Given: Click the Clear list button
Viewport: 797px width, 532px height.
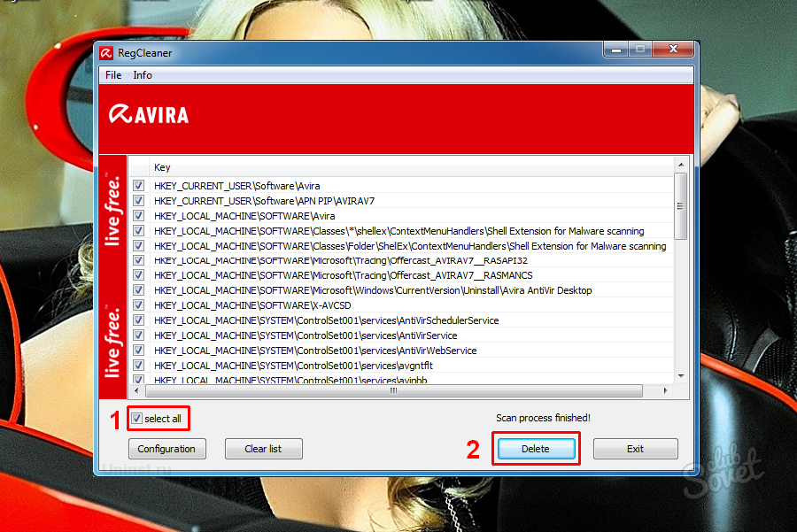Looking at the screenshot, I should coord(263,449).
